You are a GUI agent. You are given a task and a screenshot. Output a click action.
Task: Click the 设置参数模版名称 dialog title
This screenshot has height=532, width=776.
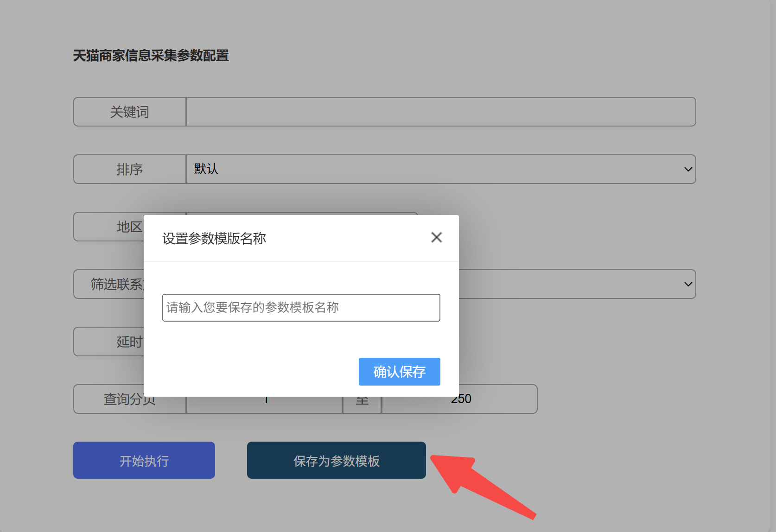214,239
